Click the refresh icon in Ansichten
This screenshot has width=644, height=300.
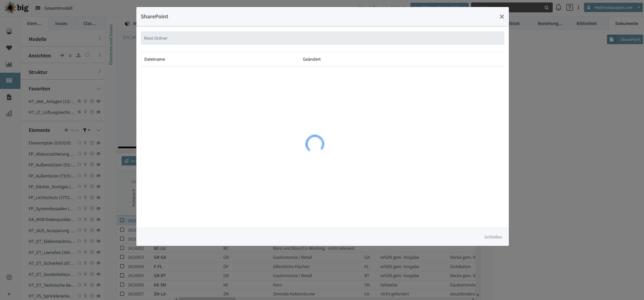pos(87,55)
